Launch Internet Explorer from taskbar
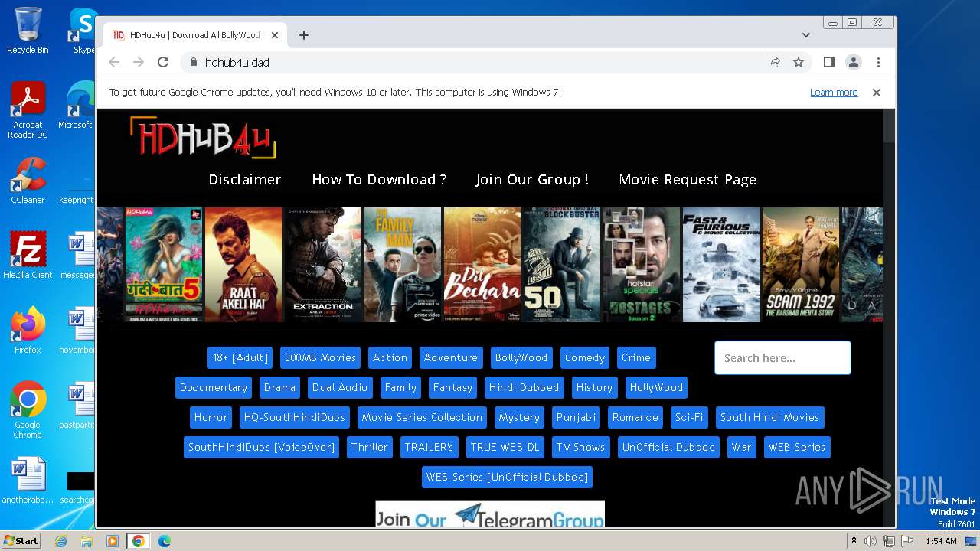 pyautogui.click(x=61, y=541)
